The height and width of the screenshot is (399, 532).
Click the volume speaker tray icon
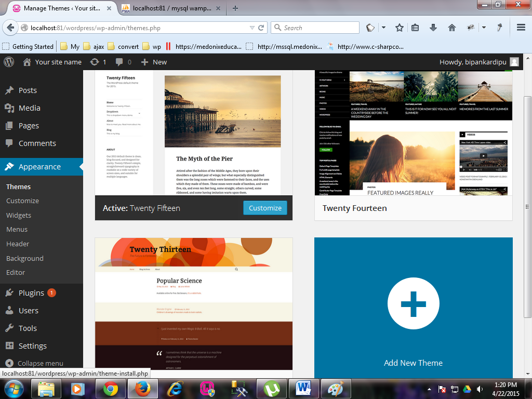(x=480, y=389)
